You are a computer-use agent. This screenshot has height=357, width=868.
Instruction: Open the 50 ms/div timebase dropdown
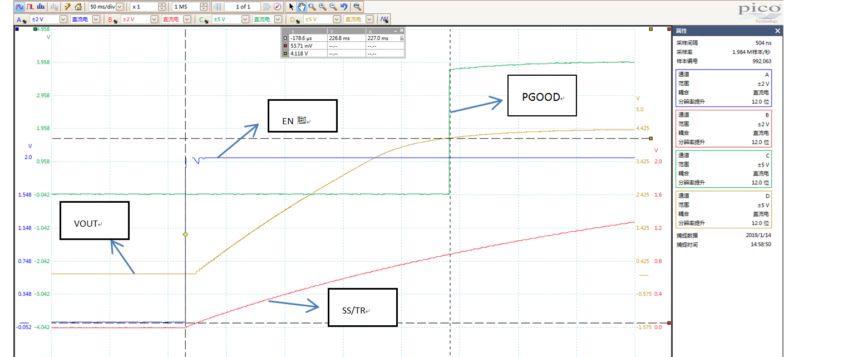pyautogui.click(x=120, y=7)
